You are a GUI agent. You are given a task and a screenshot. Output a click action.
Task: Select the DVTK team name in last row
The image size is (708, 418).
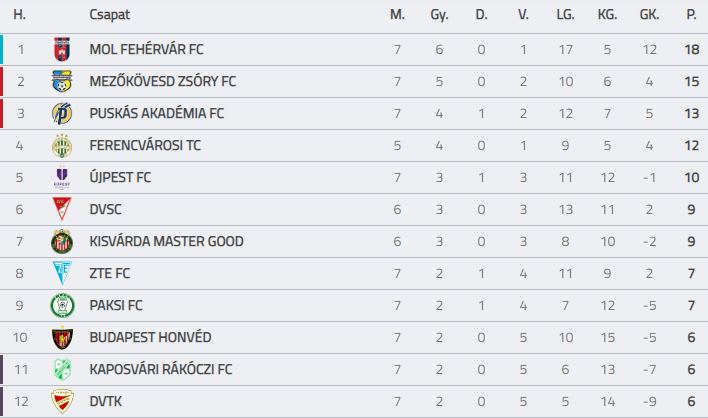106,401
